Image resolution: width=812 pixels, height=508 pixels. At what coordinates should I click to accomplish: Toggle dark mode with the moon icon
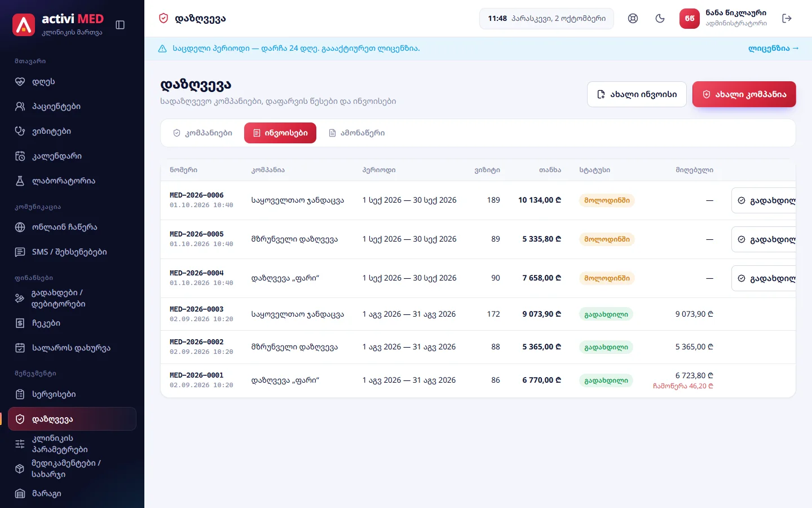coord(660,19)
